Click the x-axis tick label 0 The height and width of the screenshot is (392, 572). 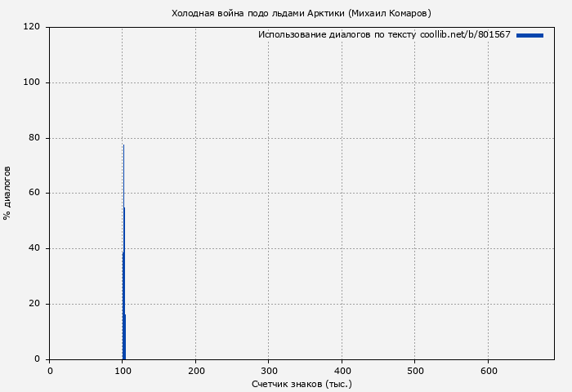click(50, 371)
